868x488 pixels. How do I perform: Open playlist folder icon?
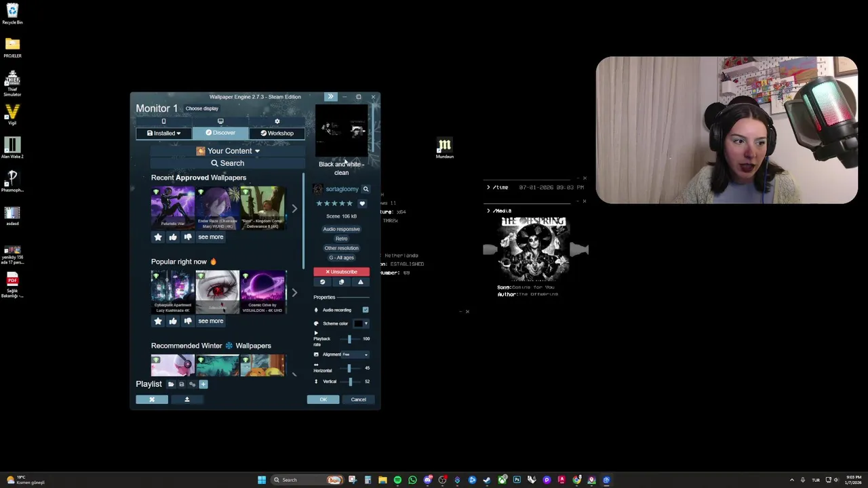(171, 384)
